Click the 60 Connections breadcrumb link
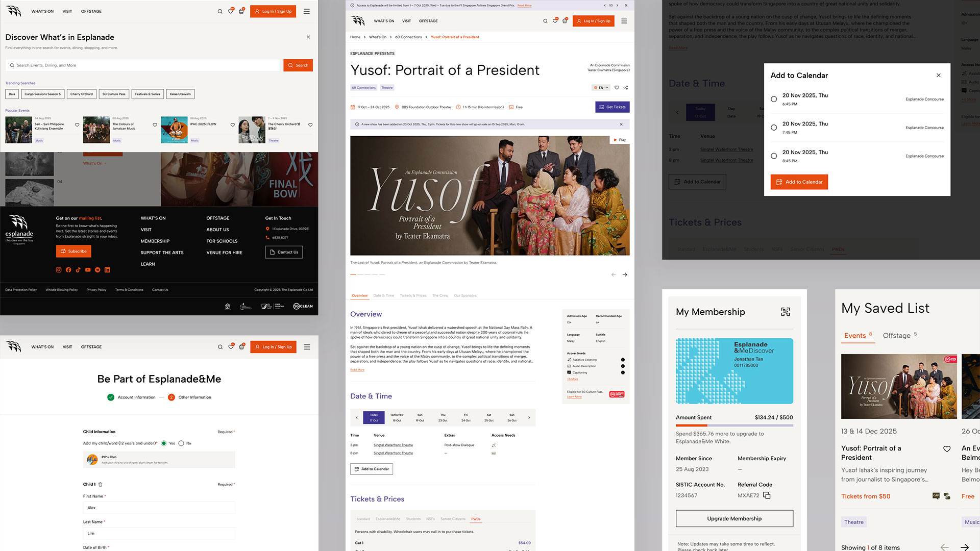Image resolution: width=980 pixels, height=551 pixels. tap(408, 37)
